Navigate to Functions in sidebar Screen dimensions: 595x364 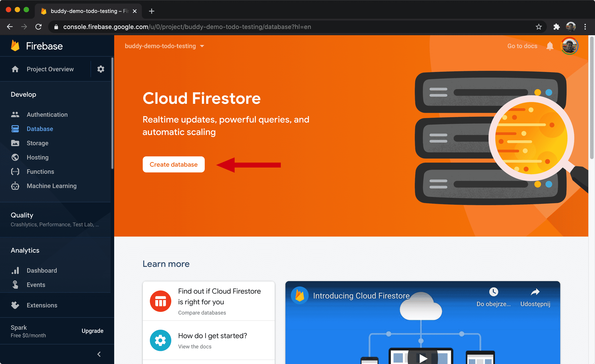(40, 172)
